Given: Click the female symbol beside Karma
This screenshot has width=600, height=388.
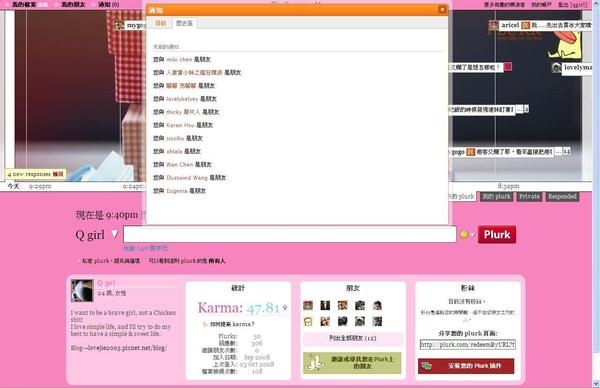Looking at the screenshot, I should (x=285, y=307).
